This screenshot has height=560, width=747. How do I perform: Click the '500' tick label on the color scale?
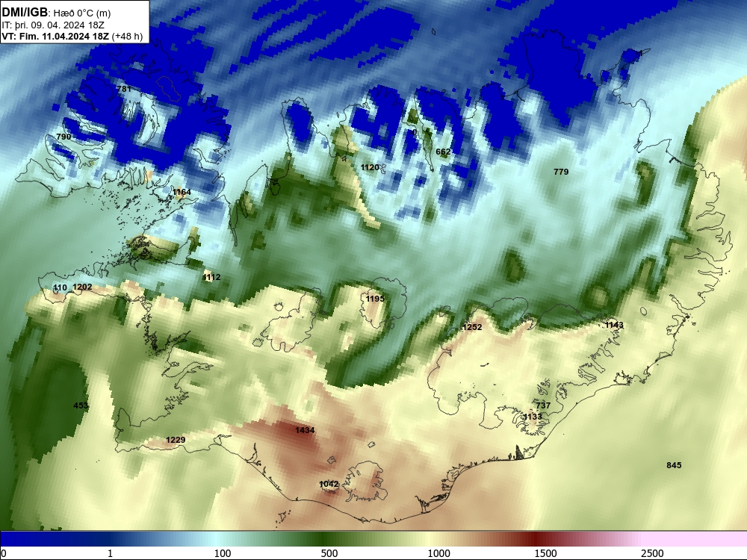pyautogui.click(x=329, y=553)
